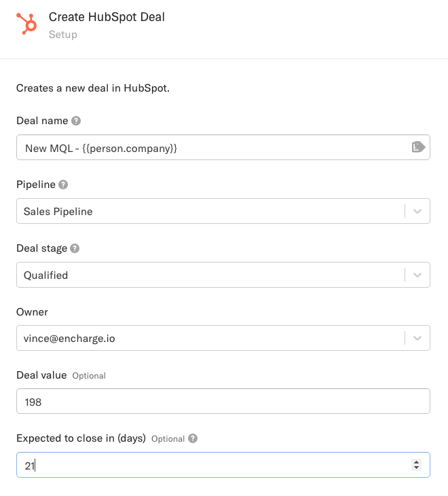The height and width of the screenshot is (496, 448).
Task: Click the Owner field label
Action: click(32, 312)
